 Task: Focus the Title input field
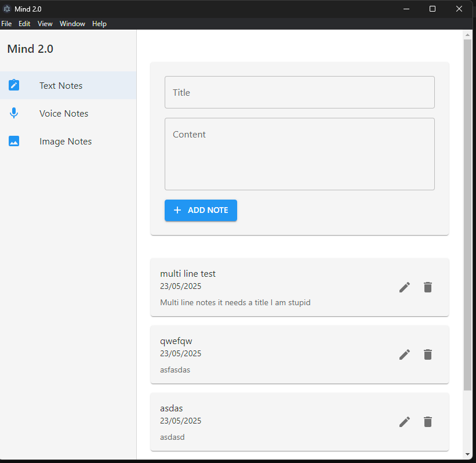click(x=299, y=92)
